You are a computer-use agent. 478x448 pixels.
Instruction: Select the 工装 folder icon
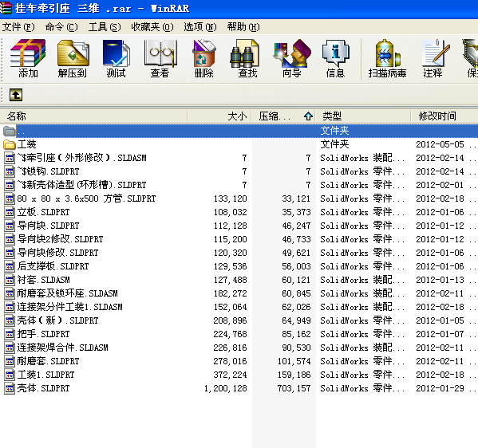pyautogui.click(x=9, y=144)
